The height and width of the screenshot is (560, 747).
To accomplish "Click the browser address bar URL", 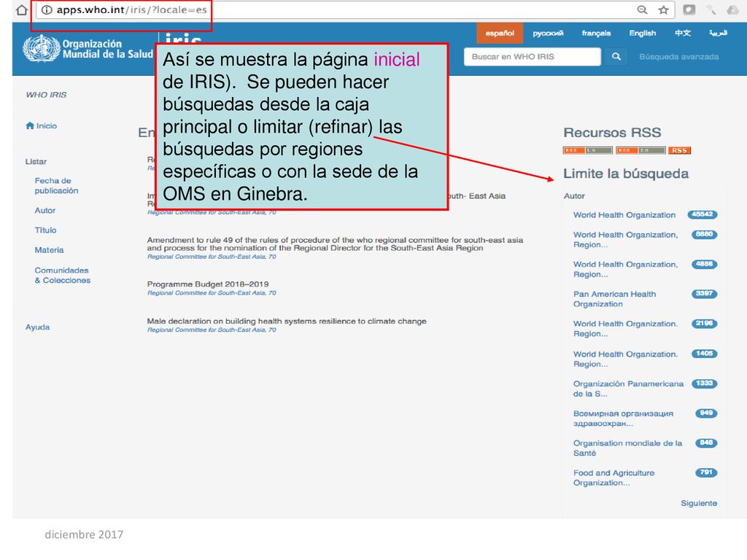I will coord(131,9).
